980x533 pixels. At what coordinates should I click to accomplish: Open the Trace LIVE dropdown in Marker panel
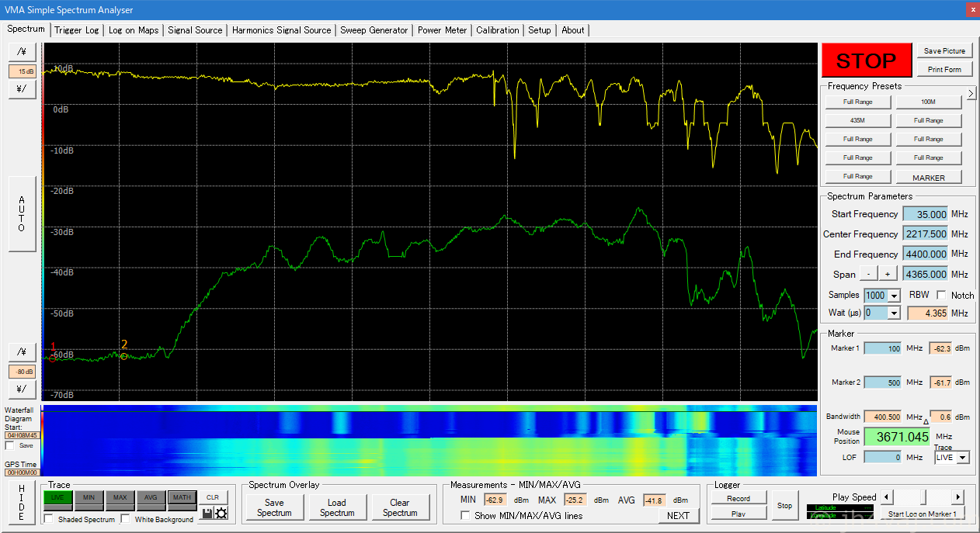[x=964, y=458]
